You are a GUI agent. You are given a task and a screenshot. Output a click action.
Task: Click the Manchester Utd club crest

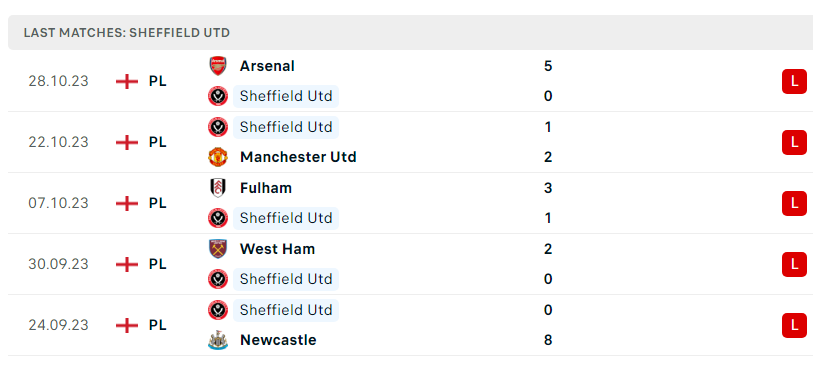pos(218,157)
